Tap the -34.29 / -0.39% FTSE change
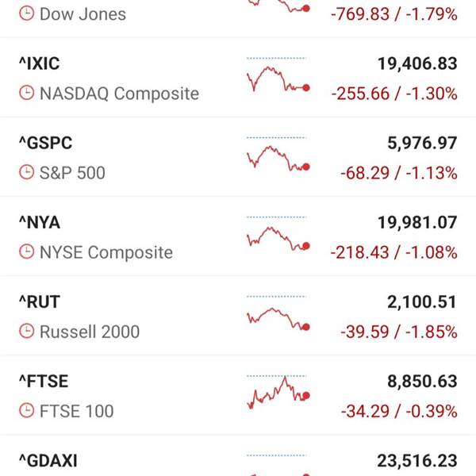Image resolution: width=476 pixels, height=476 pixels. [x=399, y=411]
